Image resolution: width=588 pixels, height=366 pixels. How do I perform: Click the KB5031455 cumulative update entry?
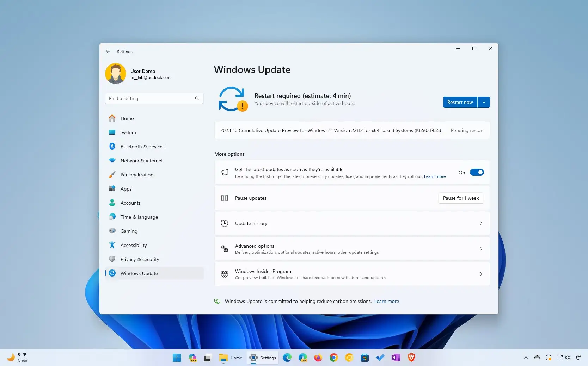(352, 130)
